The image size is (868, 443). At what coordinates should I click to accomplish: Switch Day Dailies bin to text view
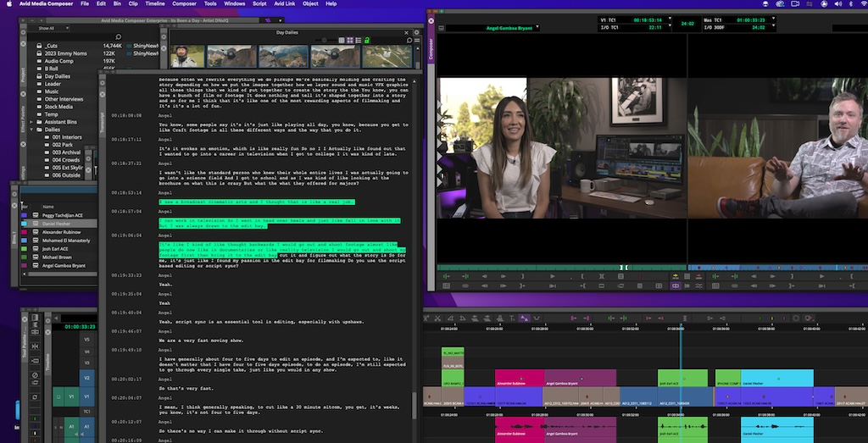341,41
